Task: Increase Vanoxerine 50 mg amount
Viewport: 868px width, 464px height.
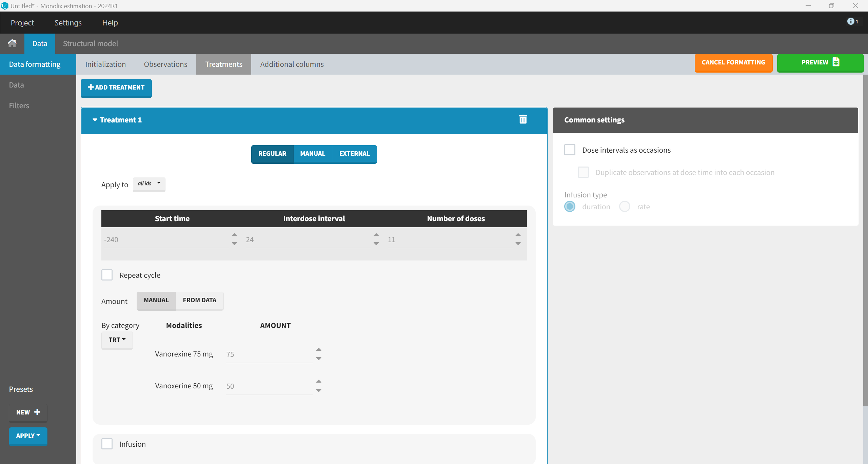Action: pos(318,381)
